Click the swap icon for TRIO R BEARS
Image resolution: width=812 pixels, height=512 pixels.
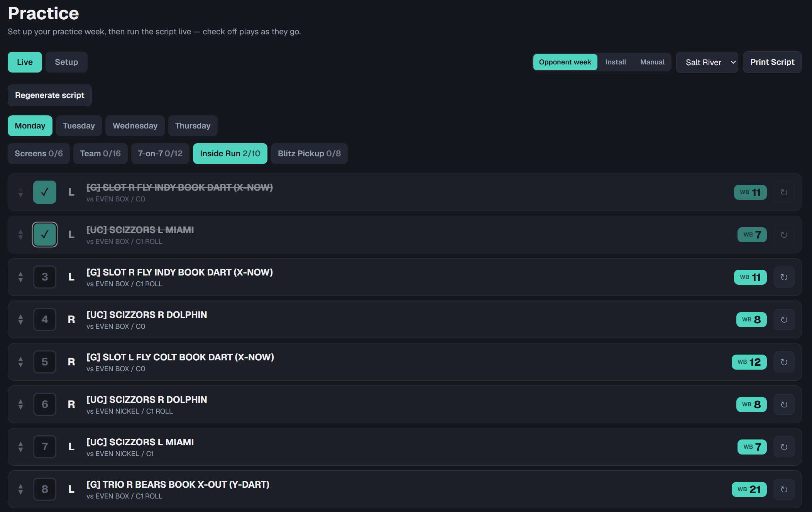click(x=784, y=489)
